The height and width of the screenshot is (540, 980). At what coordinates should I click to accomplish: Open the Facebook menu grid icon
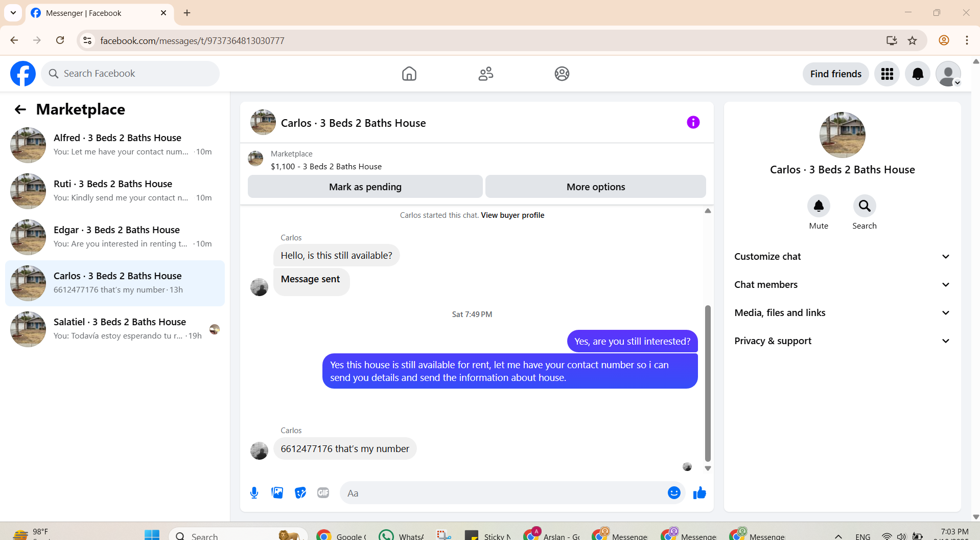coord(887,74)
